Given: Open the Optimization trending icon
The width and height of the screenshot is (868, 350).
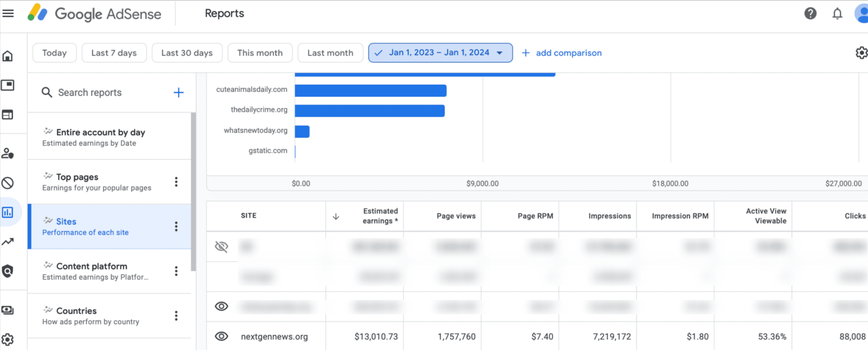Looking at the screenshot, I should coord(7,241).
